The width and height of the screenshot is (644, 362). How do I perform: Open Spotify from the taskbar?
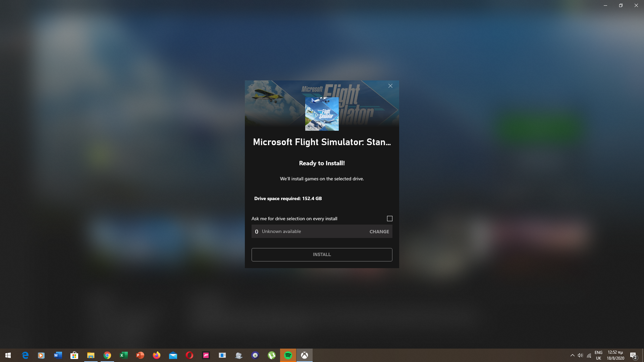tap(288, 355)
